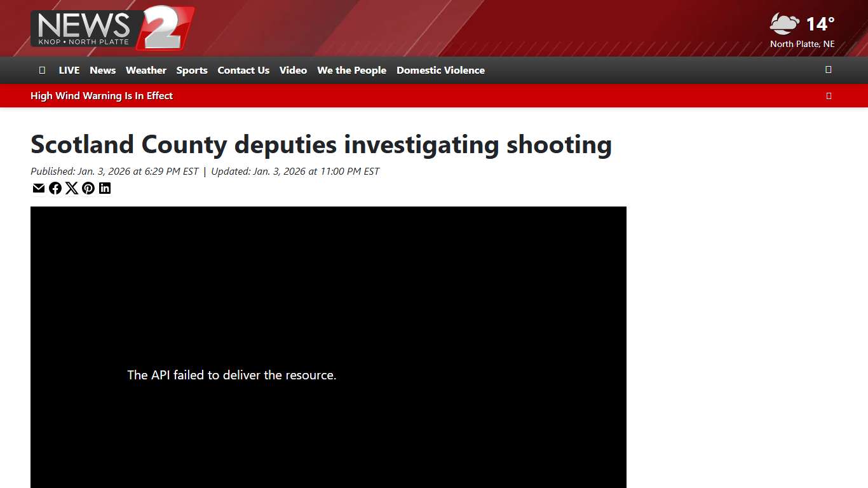Click the cloudy weather icon

click(783, 25)
